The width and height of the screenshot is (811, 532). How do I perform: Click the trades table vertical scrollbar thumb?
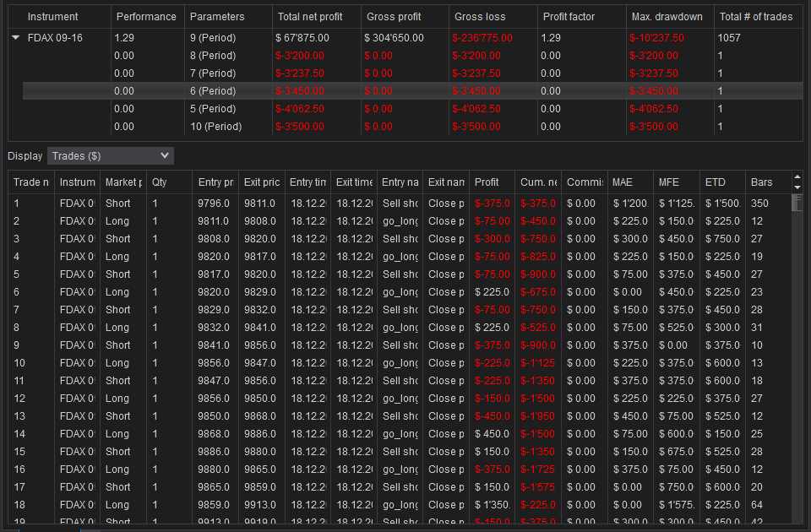pos(797,202)
